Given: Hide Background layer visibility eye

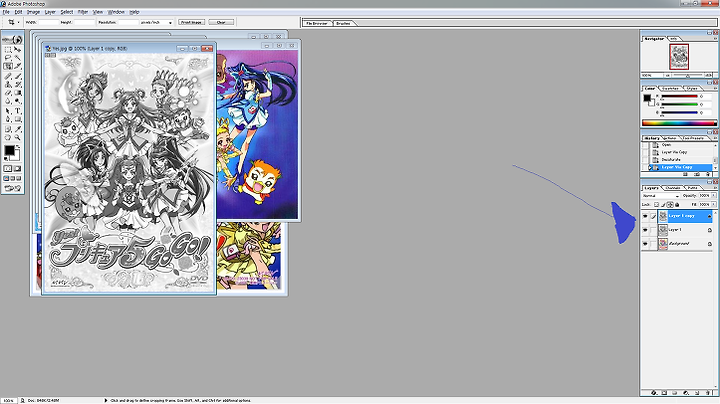Looking at the screenshot, I should click(x=645, y=244).
